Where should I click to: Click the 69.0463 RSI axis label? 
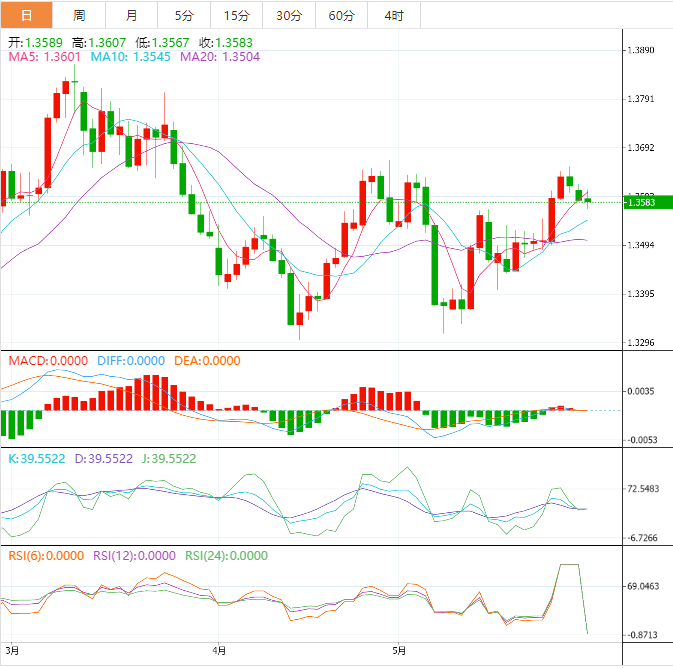[643, 587]
